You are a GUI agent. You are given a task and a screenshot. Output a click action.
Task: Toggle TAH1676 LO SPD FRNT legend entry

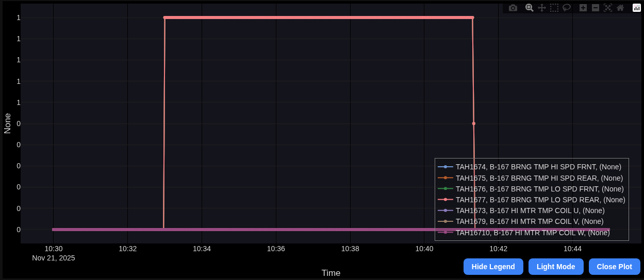[539, 189]
